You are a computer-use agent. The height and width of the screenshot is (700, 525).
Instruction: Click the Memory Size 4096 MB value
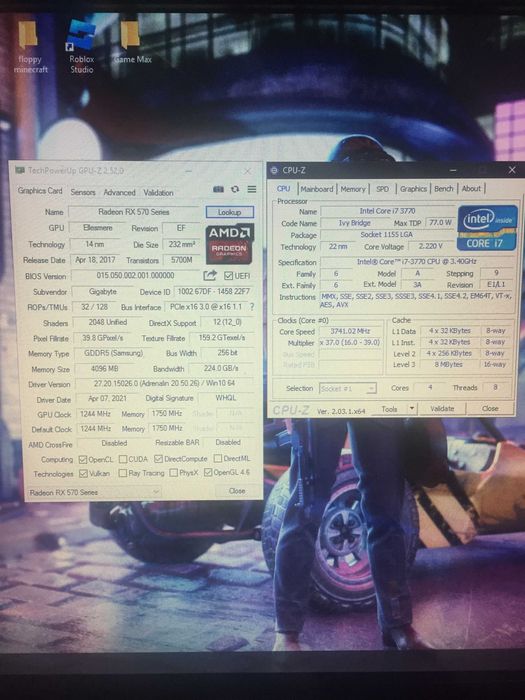tap(104, 368)
